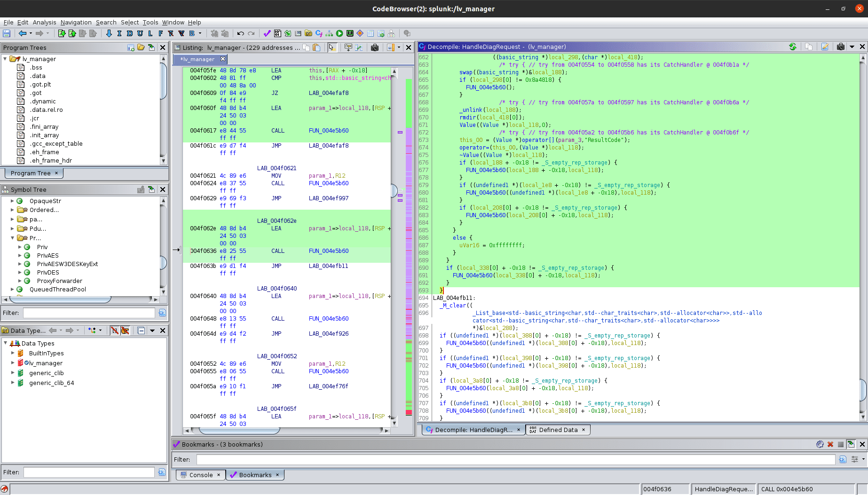Click the Save program icon in the toolbar
The width and height of the screenshot is (868, 495).
(x=7, y=33)
